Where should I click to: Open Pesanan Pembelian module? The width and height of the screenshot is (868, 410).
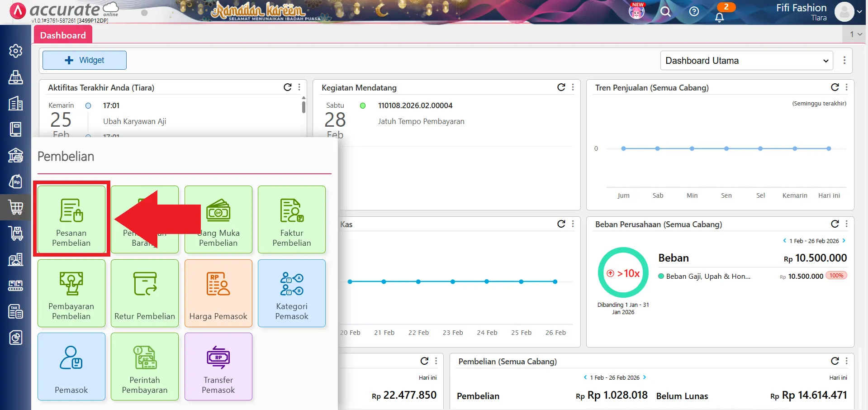coord(71,219)
